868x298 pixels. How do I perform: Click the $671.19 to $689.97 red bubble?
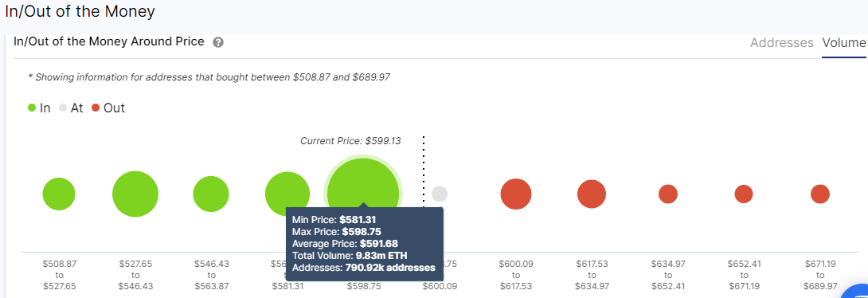(820, 194)
